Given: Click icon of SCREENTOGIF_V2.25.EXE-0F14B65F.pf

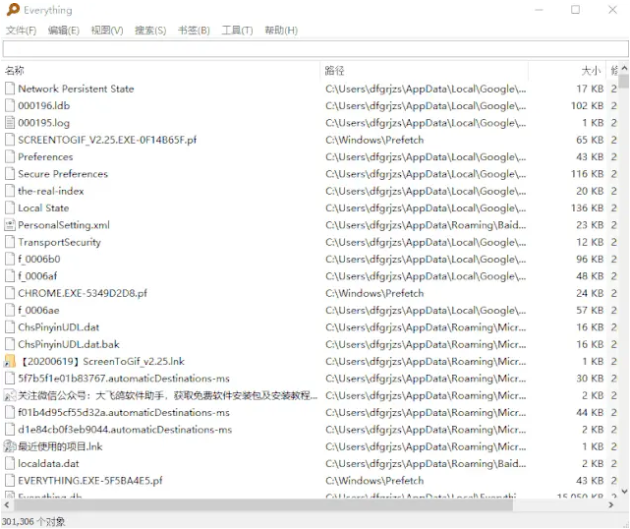Looking at the screenshot, I should tap(10, 140).
